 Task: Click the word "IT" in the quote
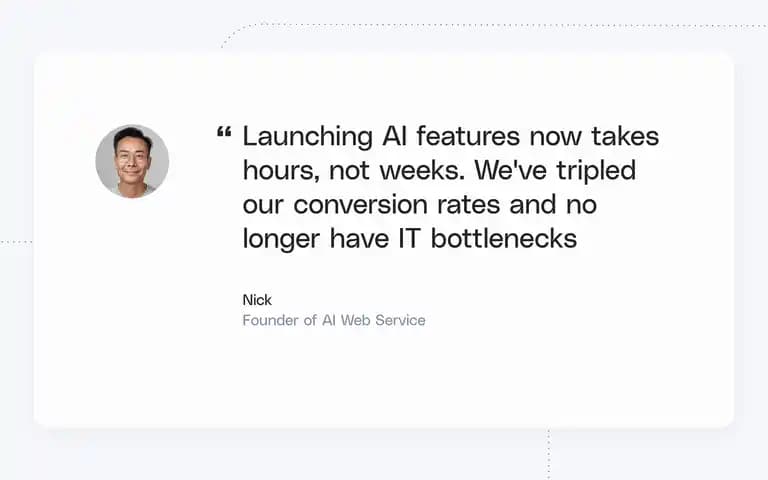tap(409, 239)
